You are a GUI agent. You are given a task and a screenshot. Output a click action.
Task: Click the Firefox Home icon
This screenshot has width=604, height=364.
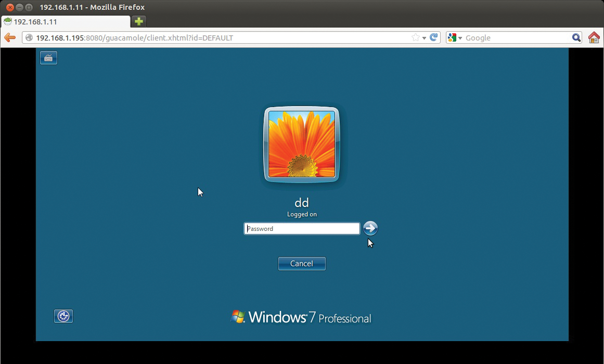click(x=594, y=37)
